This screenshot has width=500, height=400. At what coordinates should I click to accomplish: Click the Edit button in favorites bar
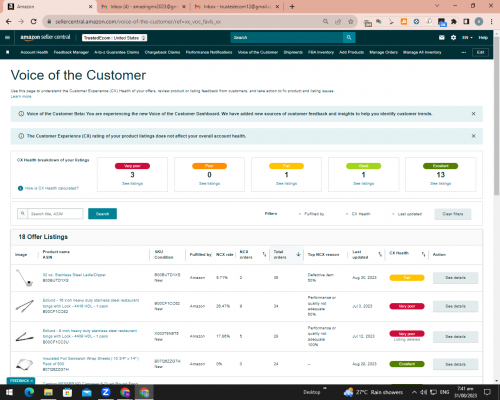point(480,52)
